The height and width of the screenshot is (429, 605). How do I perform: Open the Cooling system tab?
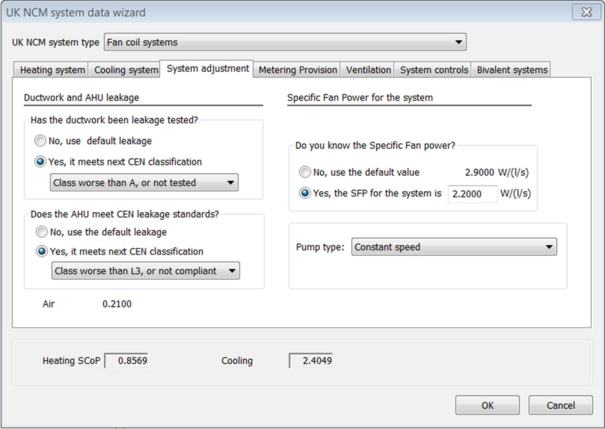tap(126, 70)
